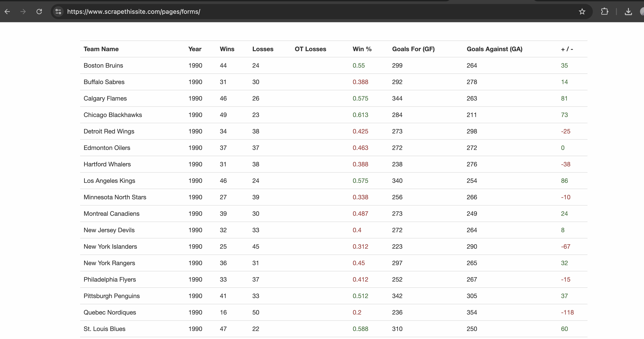Click the browser back arrow
Viewport: 644px width, 339px height.
(x=7, y=12)
